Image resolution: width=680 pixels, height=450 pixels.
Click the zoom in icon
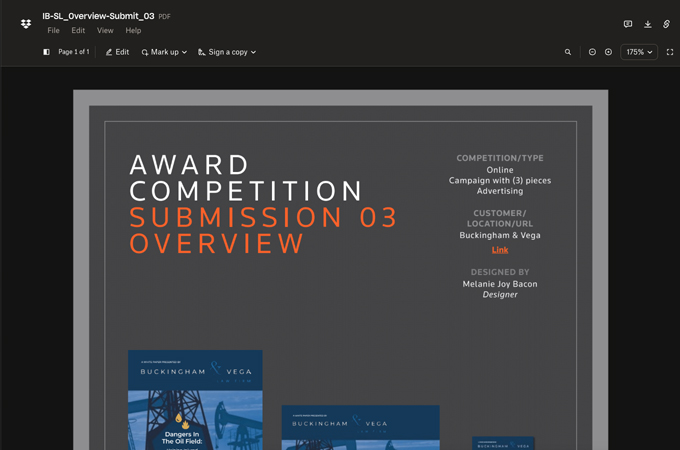point(608,52)
